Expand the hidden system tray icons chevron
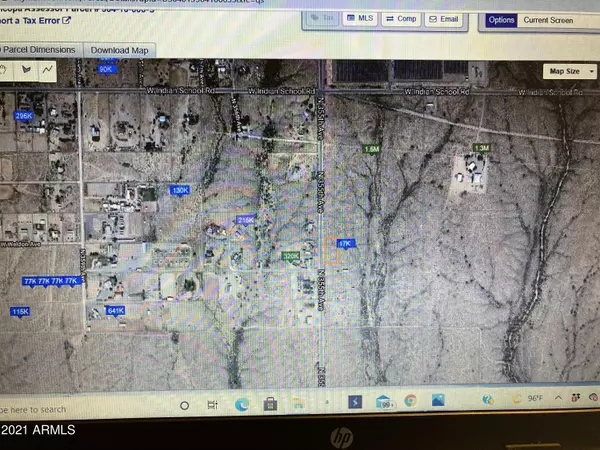 pyautogui.click(x=558, y=398)
